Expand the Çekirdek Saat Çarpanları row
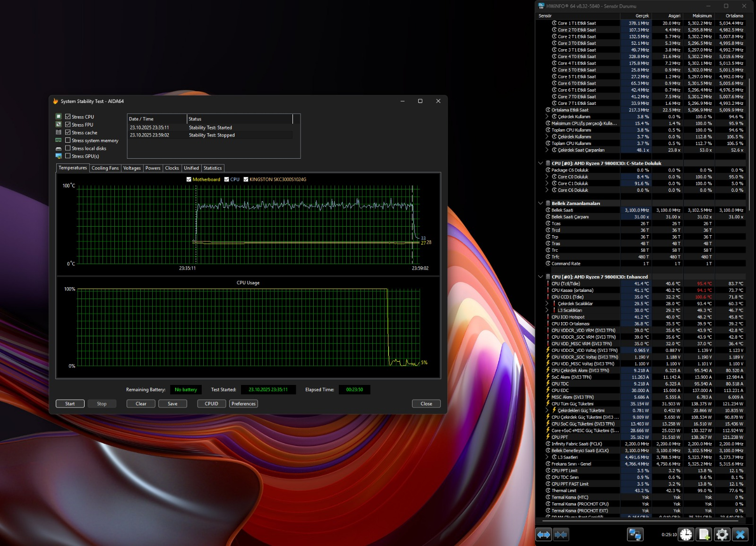Image resolution: width=756 pixels, height=546 pixels. click(547, 150)
